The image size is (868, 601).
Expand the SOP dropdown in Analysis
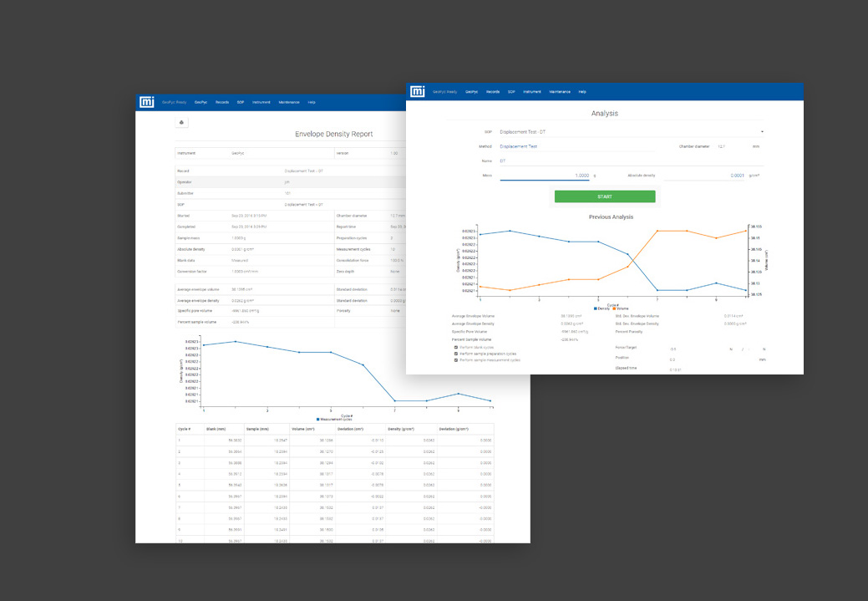pos(762,132)
